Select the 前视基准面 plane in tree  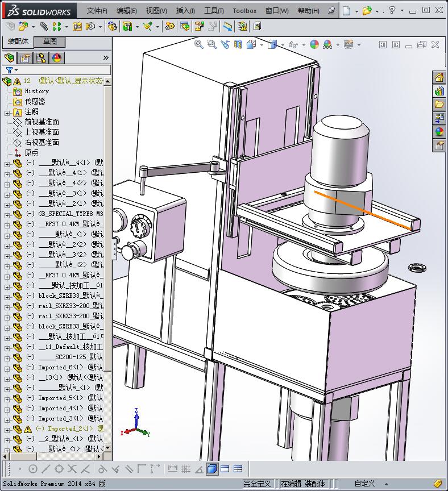[x=42, y=122]
